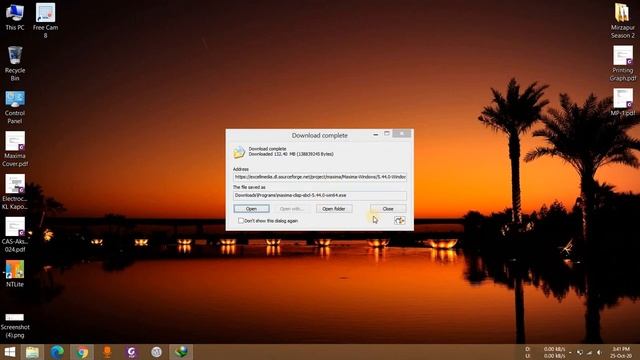640x360 pixels.
Task: Open the Windows Start button
Action: [x=9, y=352]
